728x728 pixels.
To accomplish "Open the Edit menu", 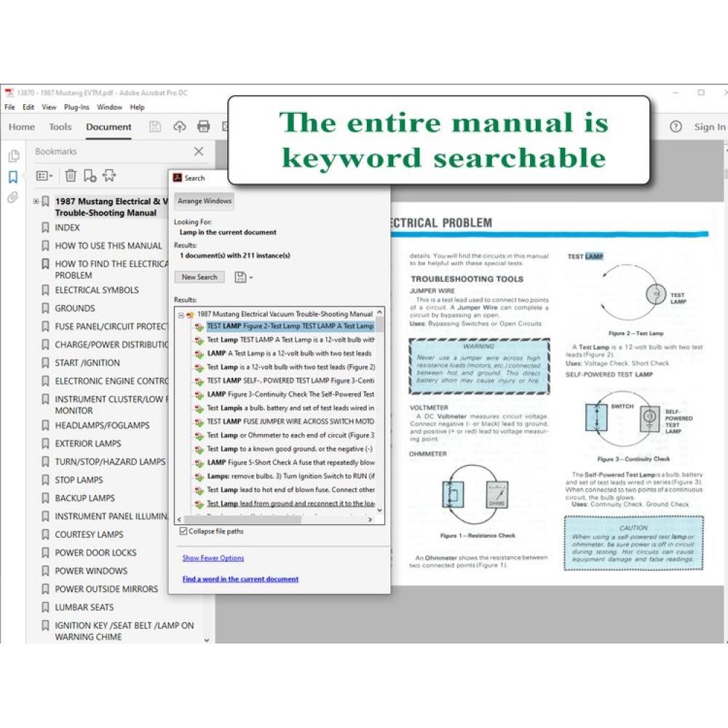I will [28, 107].
